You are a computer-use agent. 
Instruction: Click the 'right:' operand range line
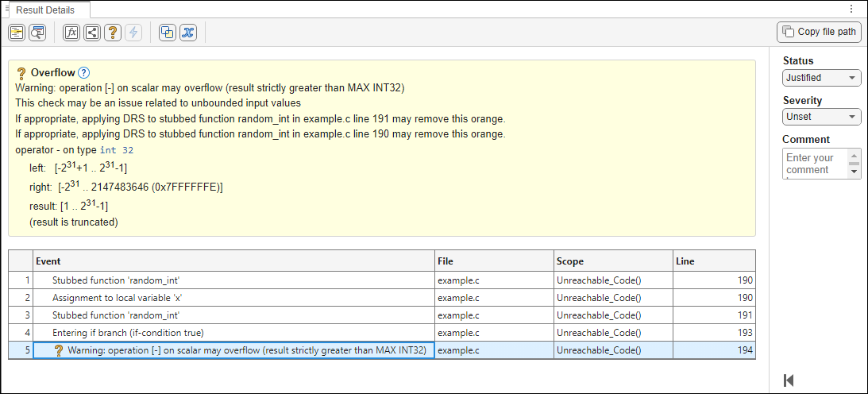point(126,187)
